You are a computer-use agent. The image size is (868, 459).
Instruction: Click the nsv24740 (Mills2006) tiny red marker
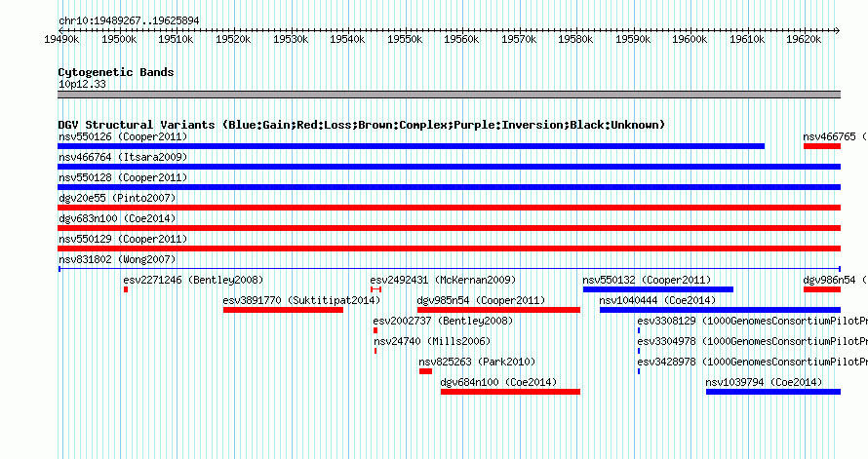click(x=375, y=351)
